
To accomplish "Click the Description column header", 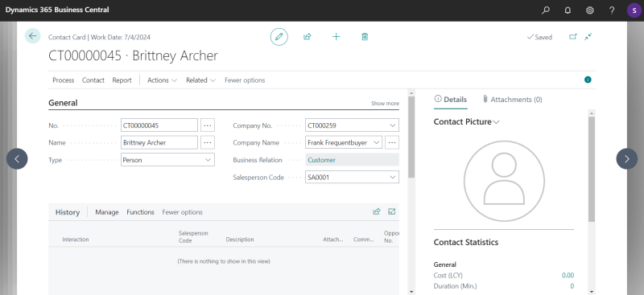I will tap(240, 240).
